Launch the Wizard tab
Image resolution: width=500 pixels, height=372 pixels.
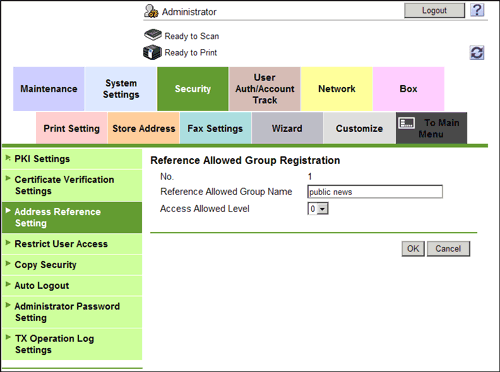click(x=287, y=128)
